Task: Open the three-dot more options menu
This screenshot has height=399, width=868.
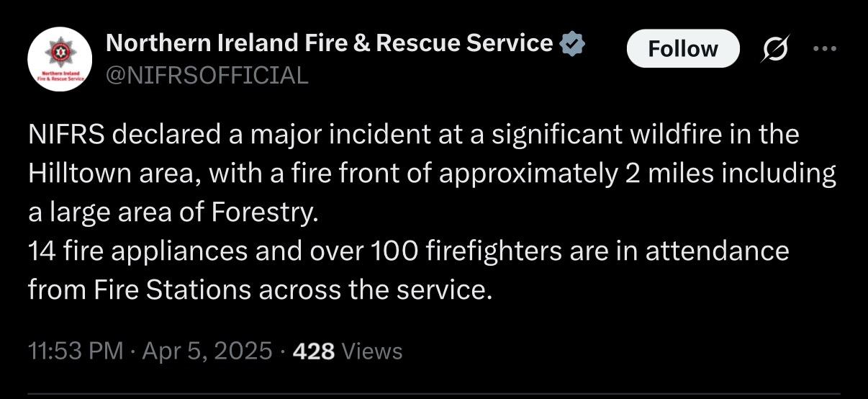Action: tap(824, 49)
